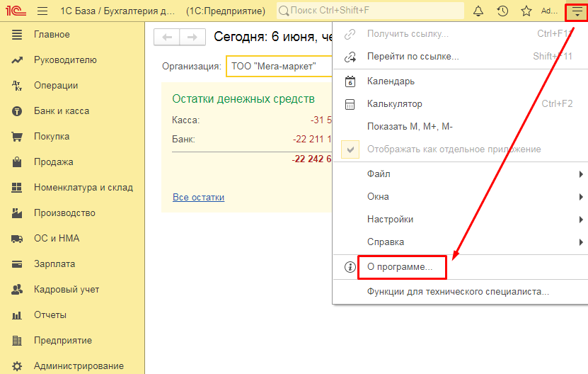Image resolution: width=588 pixels, height=374 pixels.
Task: Open 'Функции для технического специалиста...' entry
Action: pyautogui.click(x=457, y=291)
